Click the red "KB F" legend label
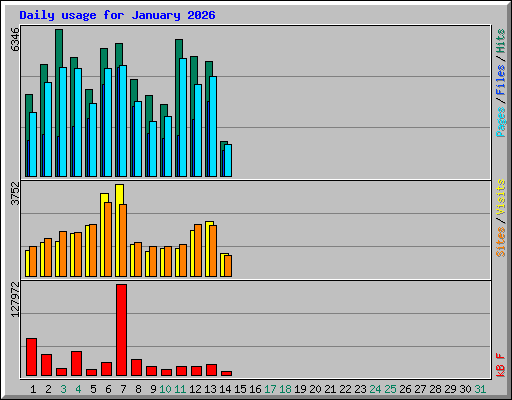The width and height of the screenshot is (512, 400). [x=501, y=365]
